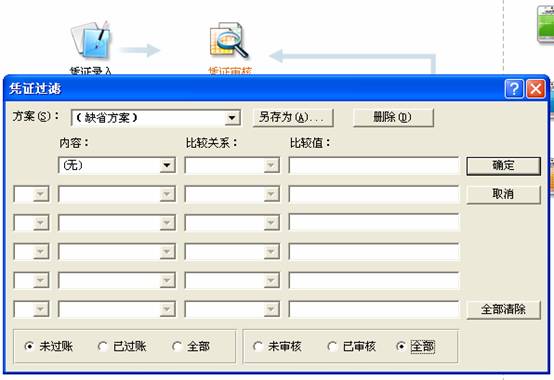554x380 pixels.
Task: Open the first row 比较关系 dropdown
Action: click(x=271, y=165)
